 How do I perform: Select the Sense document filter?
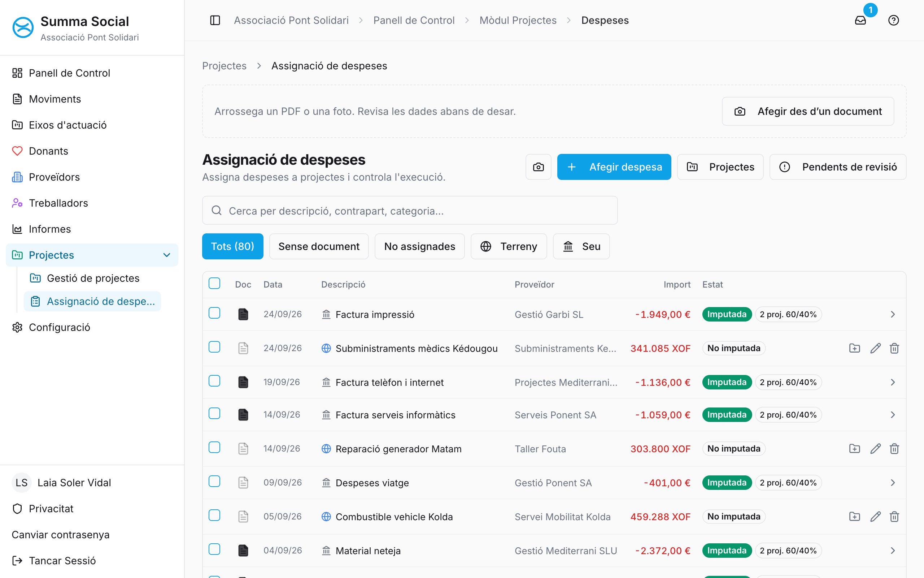click(319, 246)
